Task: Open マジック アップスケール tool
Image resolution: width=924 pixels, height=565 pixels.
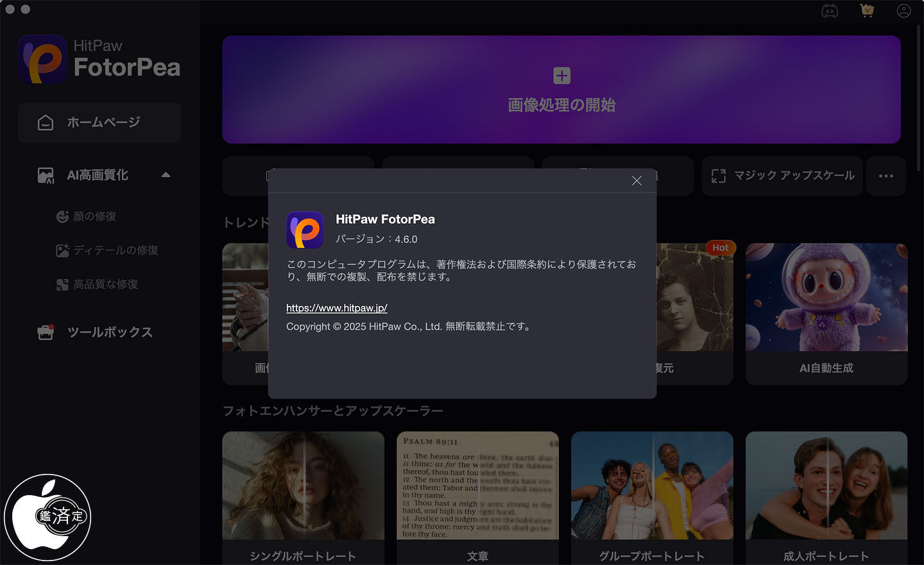Action: tap(782, 176)
